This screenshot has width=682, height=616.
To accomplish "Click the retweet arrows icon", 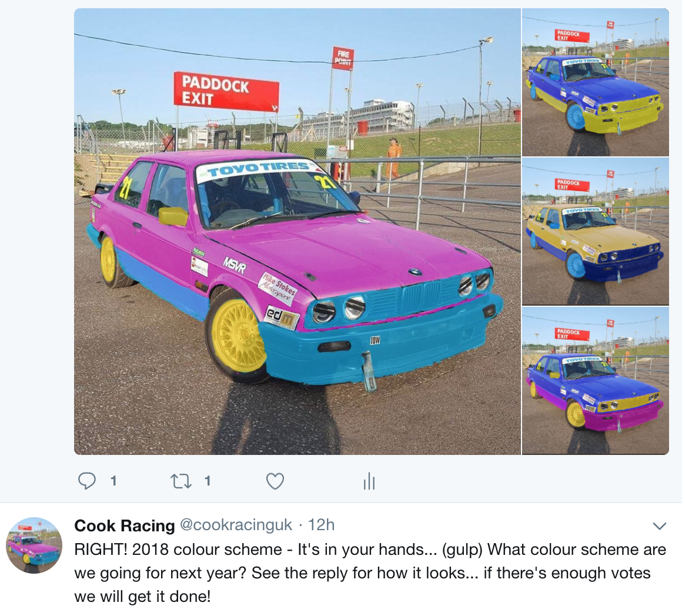I will [181, 481].
